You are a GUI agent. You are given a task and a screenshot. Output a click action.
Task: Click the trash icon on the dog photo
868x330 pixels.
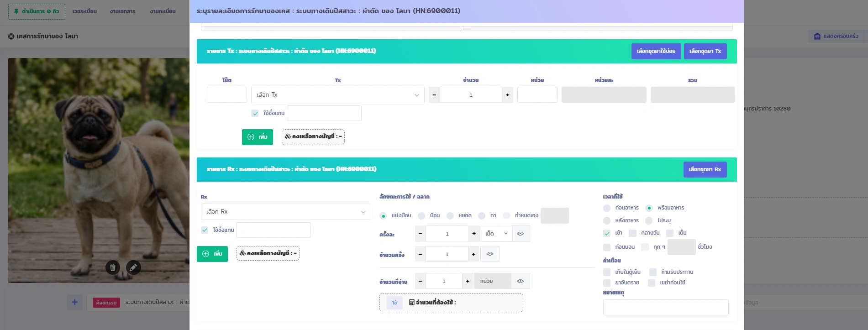pyautogui.click(x=113, y=267)
